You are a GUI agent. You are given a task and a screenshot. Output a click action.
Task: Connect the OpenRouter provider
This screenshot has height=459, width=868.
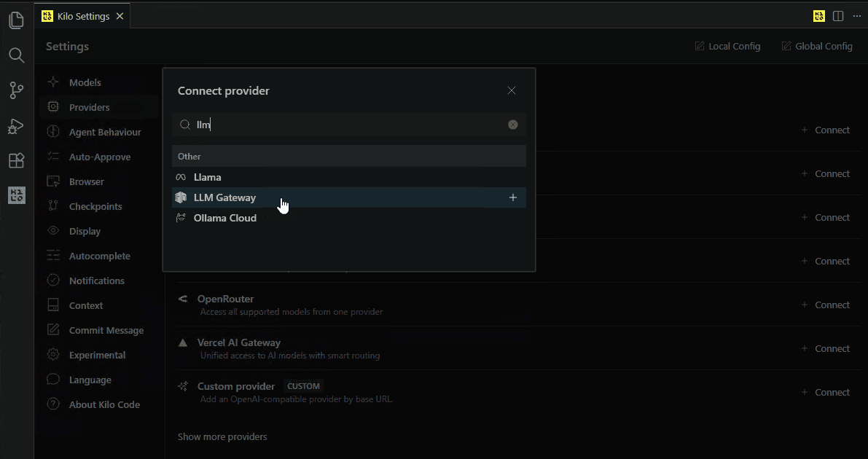click(826, 305)
